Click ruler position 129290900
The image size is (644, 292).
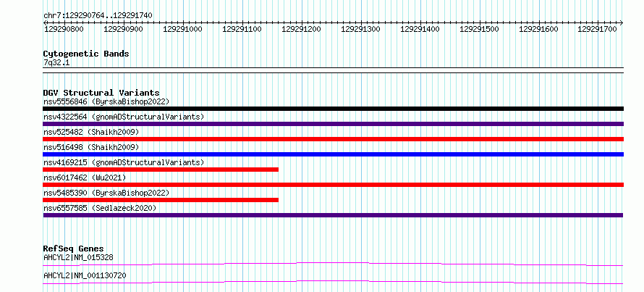point(123,29)
